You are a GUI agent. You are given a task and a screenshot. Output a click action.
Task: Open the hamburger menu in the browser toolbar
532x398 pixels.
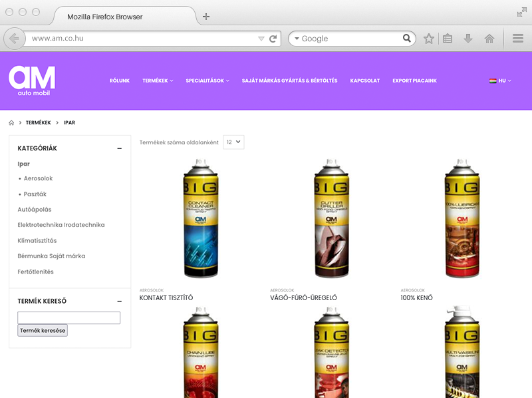pyautogui.click(x=518, y=39)
